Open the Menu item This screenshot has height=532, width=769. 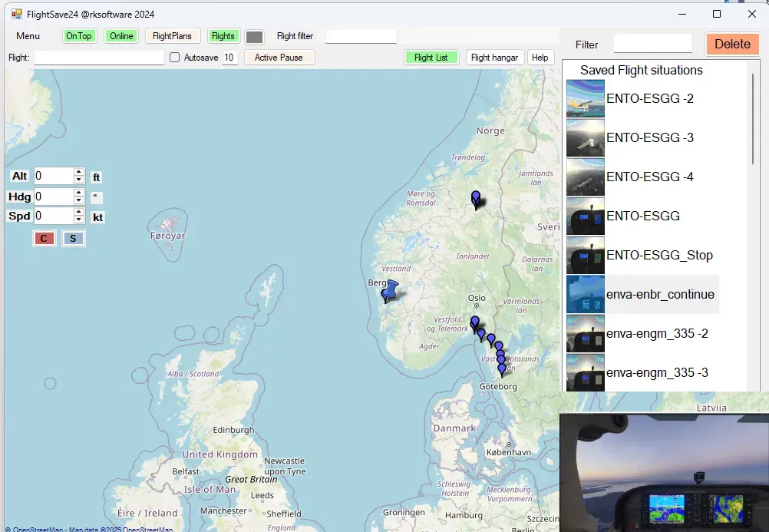pos(28,36)
